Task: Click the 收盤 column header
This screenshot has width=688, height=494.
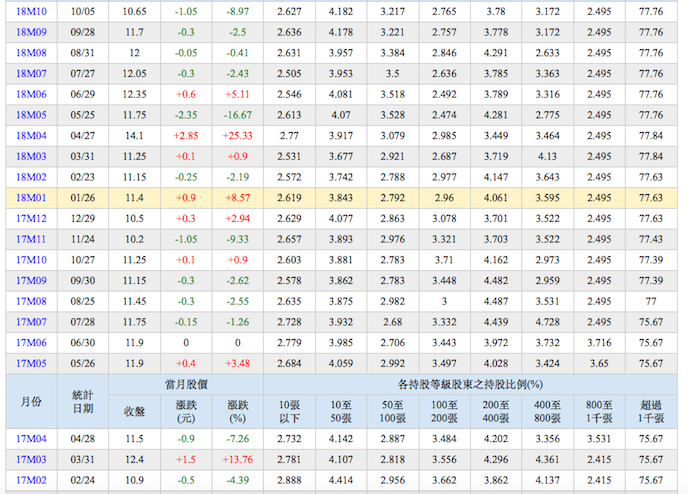Action: coord(134,412)
